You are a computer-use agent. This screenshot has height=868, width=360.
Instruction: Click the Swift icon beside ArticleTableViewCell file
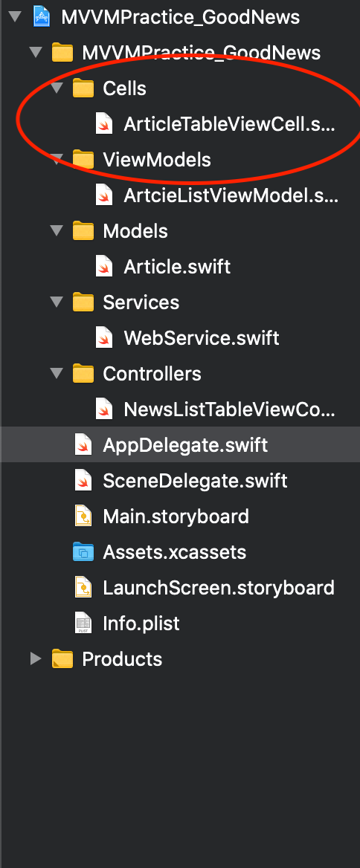tap(104, 124)
